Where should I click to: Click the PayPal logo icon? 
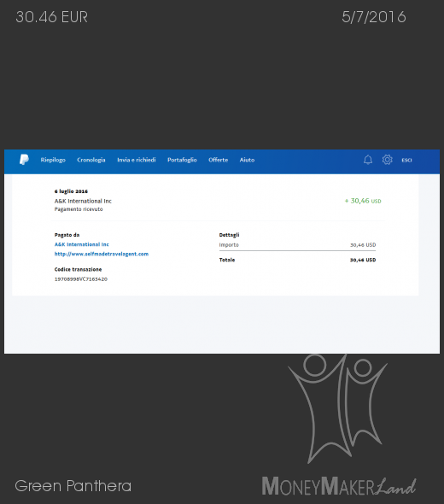(24, 160)
